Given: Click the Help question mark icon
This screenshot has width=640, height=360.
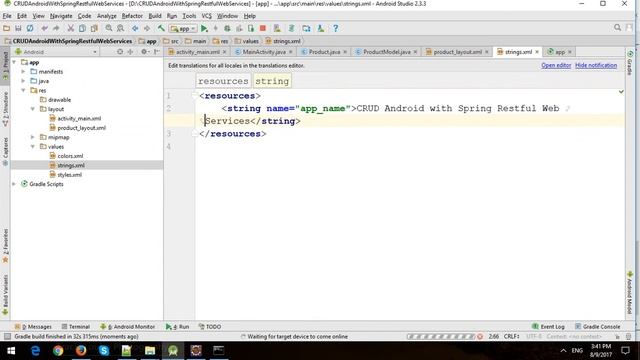Looking at the screenshot, I should (336, 28).
